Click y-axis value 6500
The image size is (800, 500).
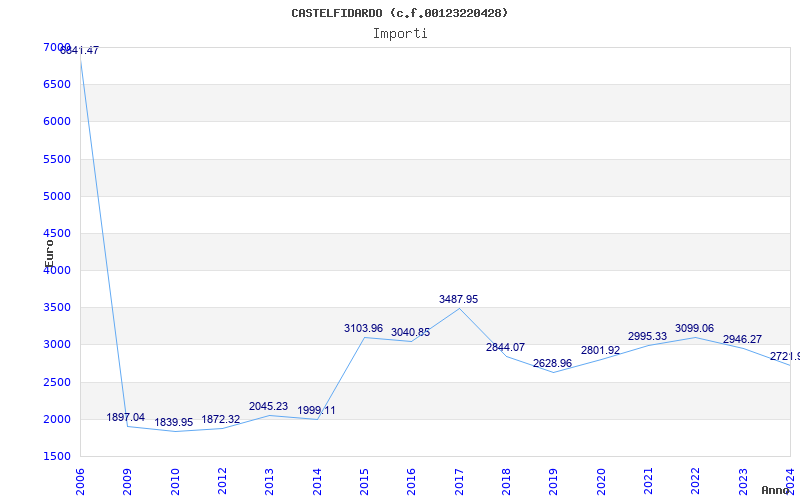[57, 84]
